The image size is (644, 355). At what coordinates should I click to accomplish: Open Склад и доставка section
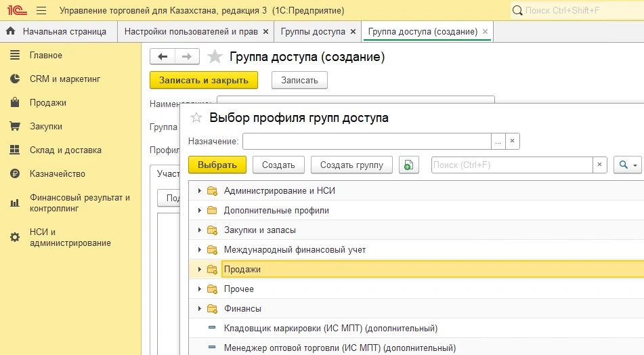65,150
